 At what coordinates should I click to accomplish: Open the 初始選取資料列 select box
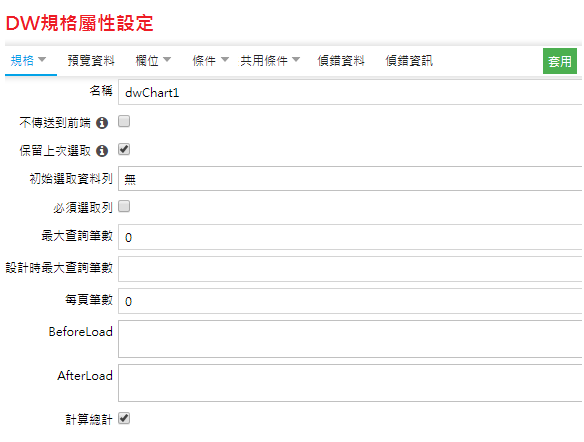(x=350, y=179)
